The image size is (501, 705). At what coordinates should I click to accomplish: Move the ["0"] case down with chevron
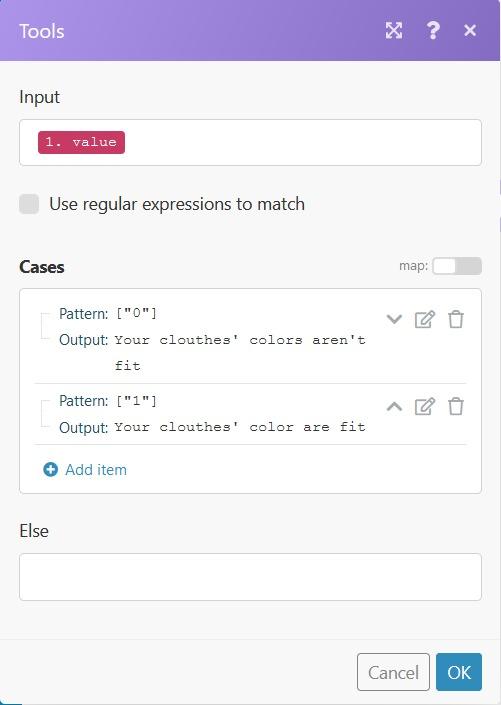pos(394,320)
